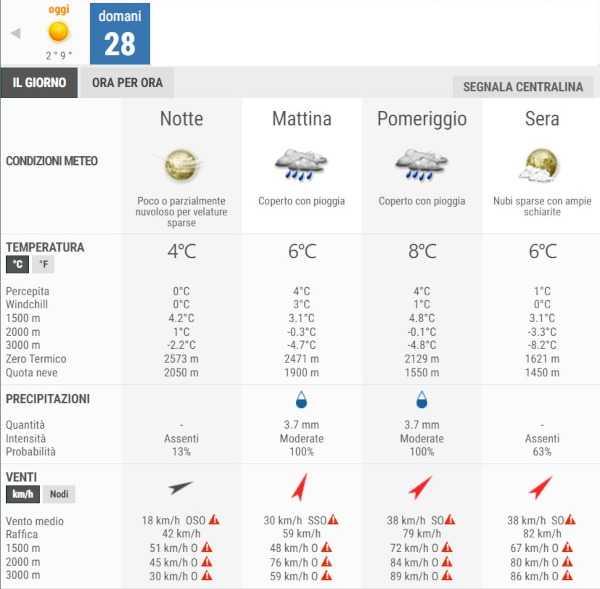This screenshot has width=600, height=589.
Task: Click the Notte wind direction arrow
Action: tap(181, 487)
